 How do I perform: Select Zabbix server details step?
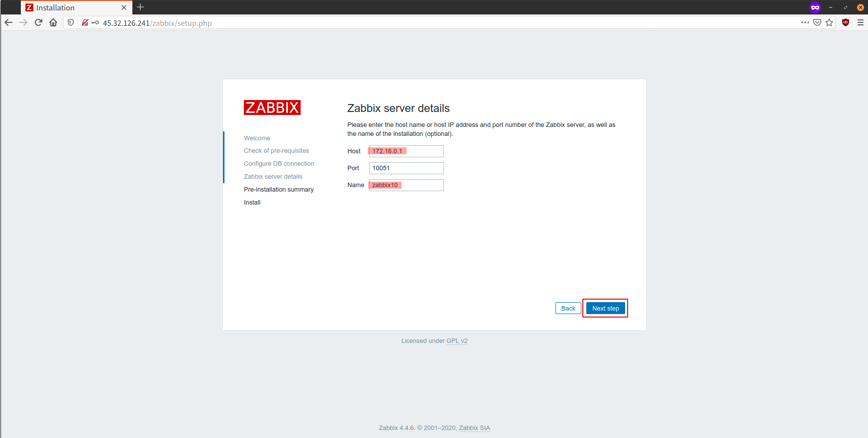coord(273,177)
